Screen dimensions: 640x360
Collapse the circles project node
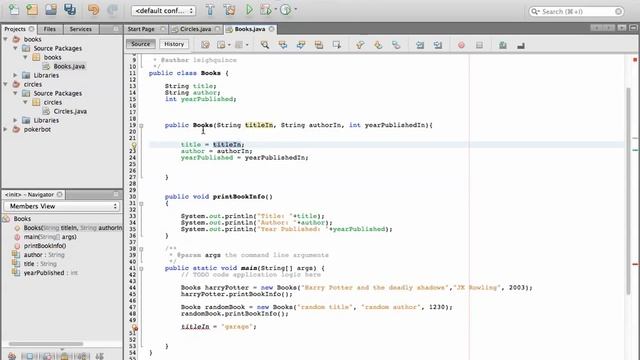coord(6,84)
